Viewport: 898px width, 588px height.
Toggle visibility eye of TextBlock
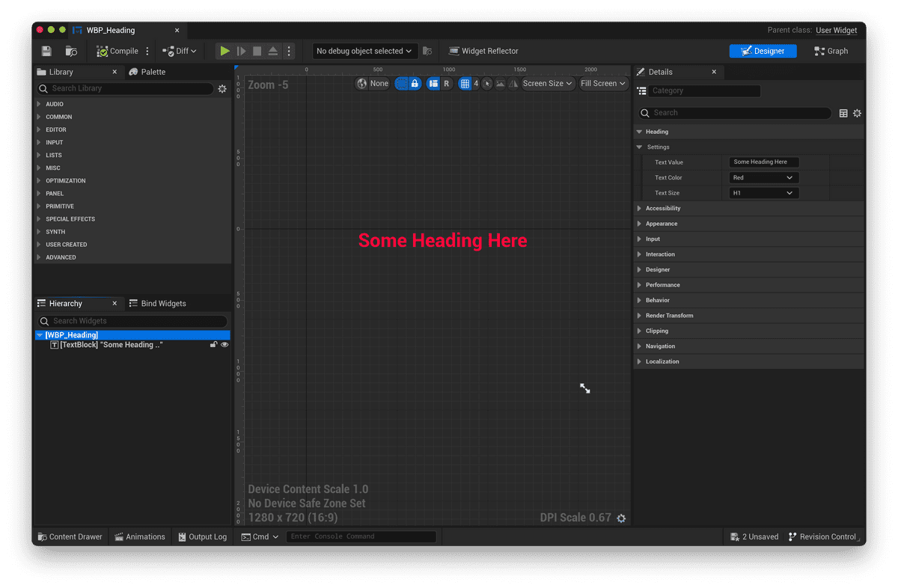[x=224, y=345]
